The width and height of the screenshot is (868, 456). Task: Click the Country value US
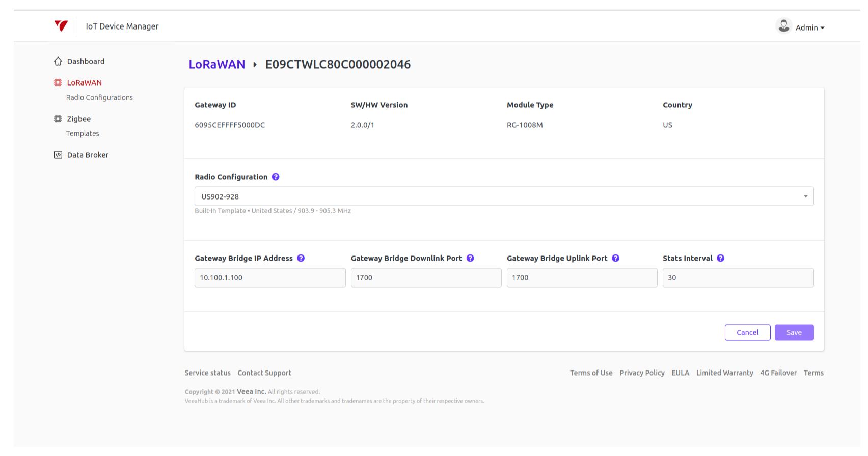click(667, 125)
